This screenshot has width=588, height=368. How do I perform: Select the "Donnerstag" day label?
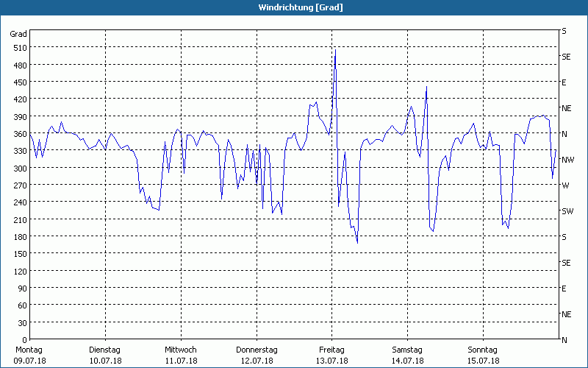point(257,350)
